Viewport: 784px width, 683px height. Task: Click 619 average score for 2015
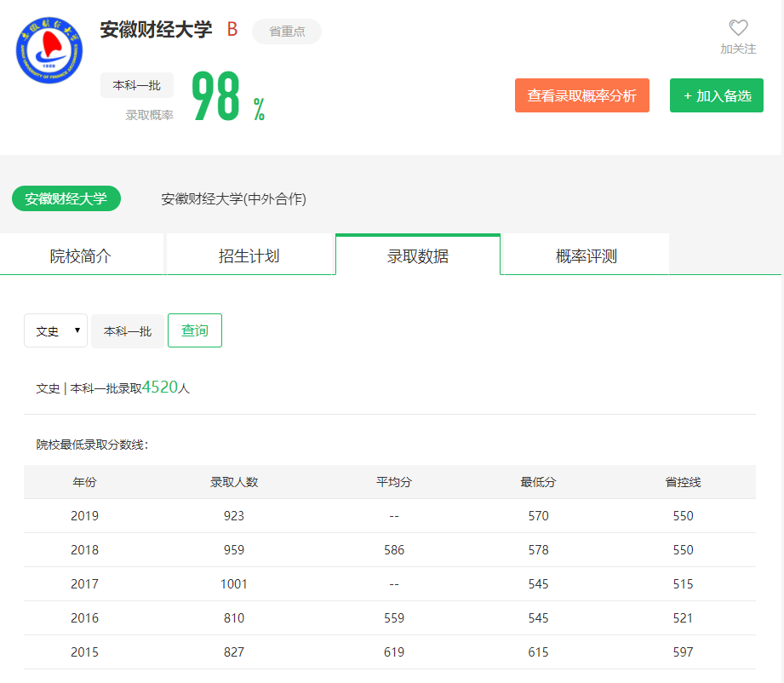pos(394,652)
